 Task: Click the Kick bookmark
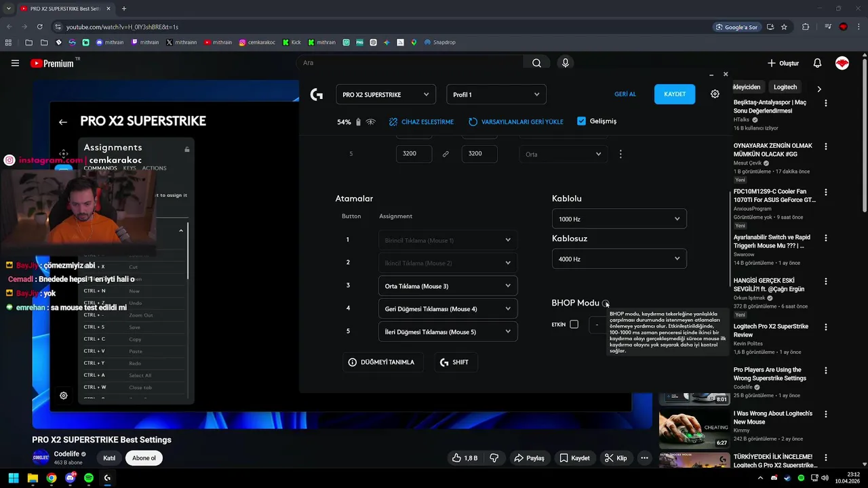coord(292,42)
